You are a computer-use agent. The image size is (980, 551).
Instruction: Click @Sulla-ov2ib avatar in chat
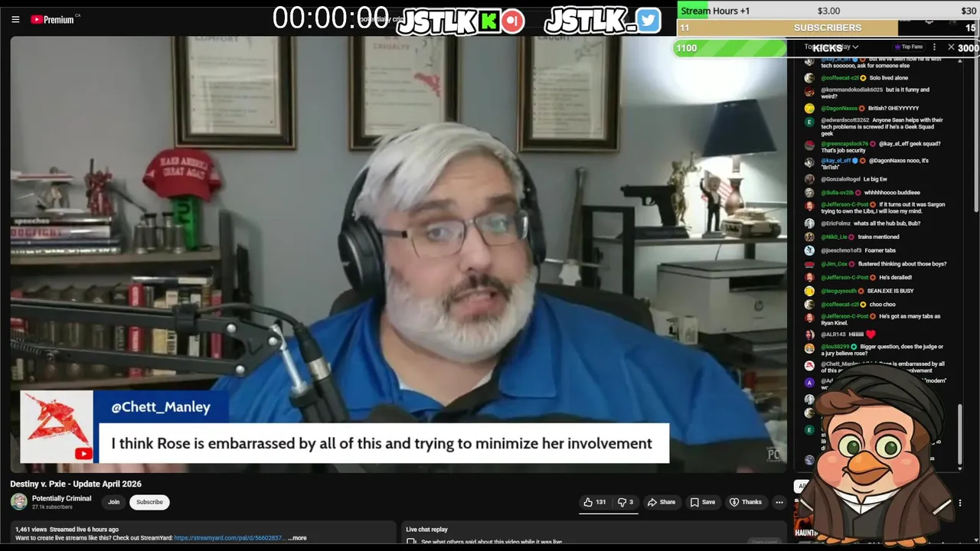coord(809,193)
